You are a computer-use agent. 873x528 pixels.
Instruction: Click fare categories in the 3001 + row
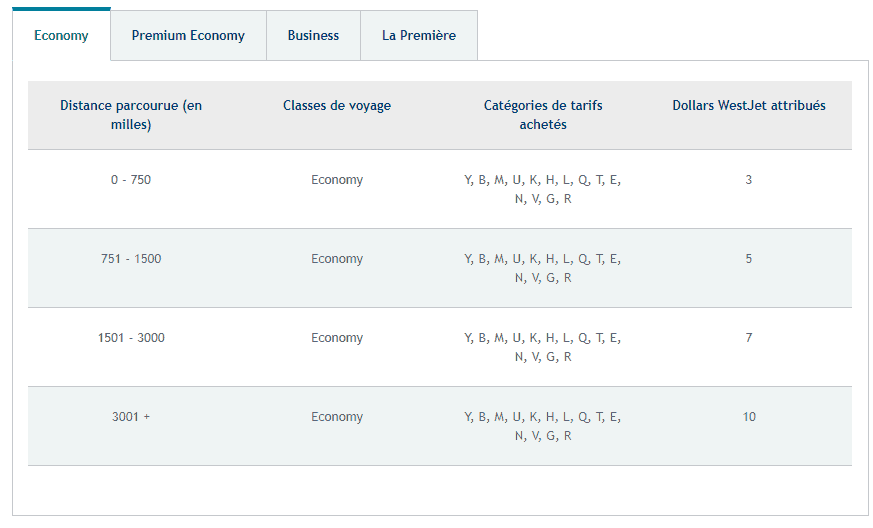543,426
